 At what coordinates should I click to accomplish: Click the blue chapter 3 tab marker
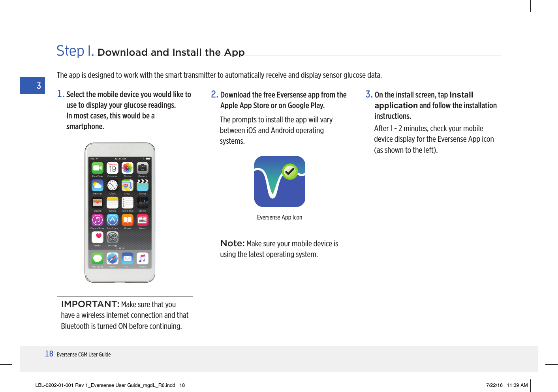(x=32, y=86)
